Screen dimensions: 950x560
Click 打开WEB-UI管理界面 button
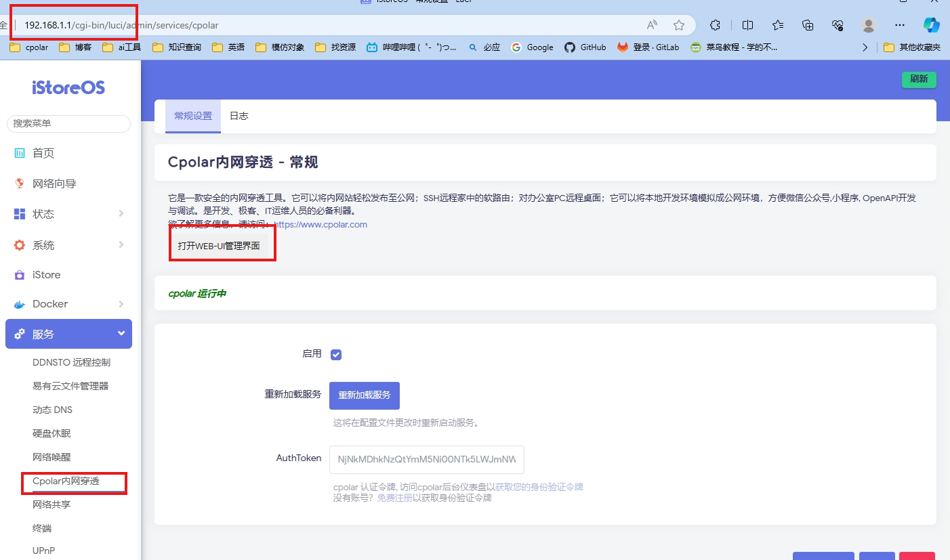pos(219,246)
